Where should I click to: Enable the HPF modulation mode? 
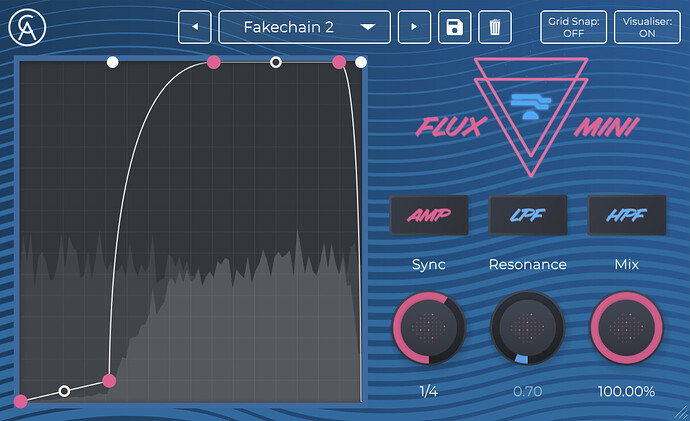(627, 215)
